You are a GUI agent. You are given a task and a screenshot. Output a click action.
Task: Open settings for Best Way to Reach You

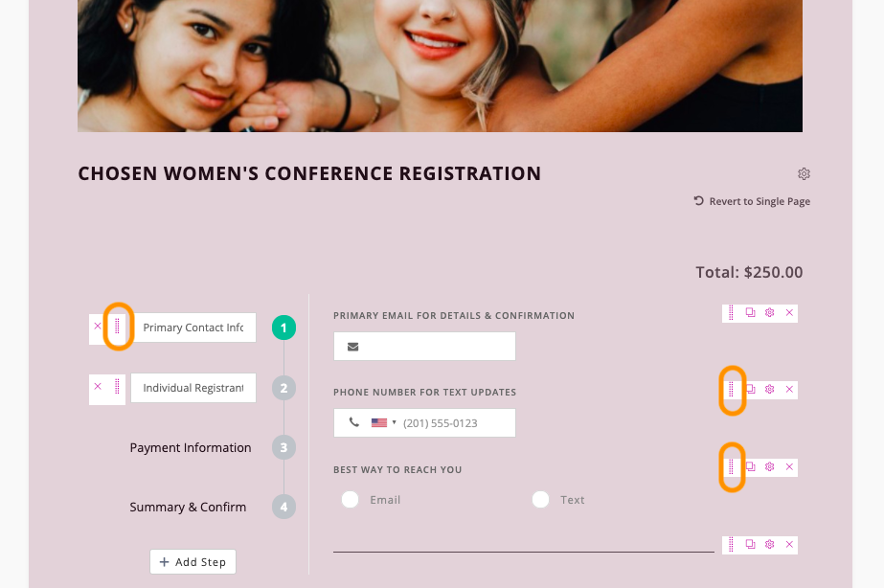click(769, 467)
